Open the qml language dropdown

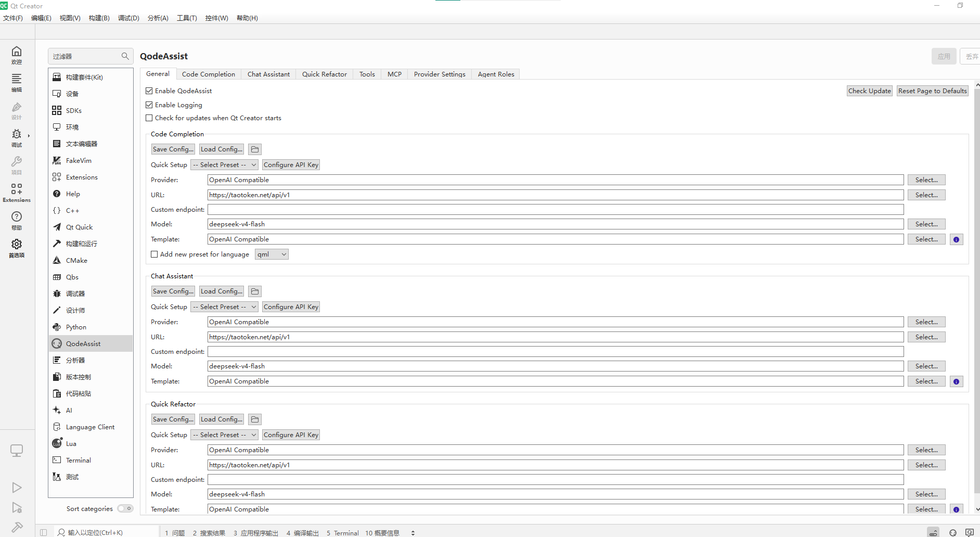tap(272, 254)
